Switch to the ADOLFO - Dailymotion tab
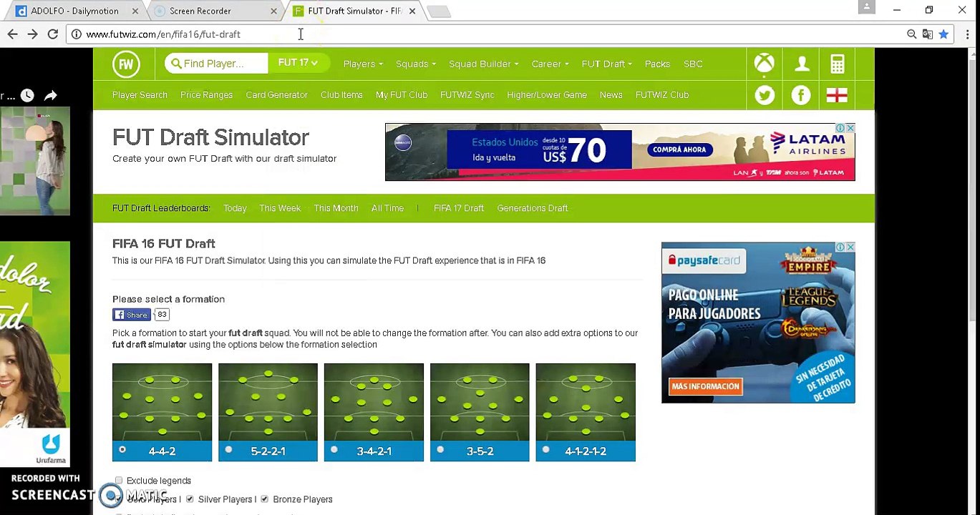Viewport: 980px width, 515px height. coord(74,11)
